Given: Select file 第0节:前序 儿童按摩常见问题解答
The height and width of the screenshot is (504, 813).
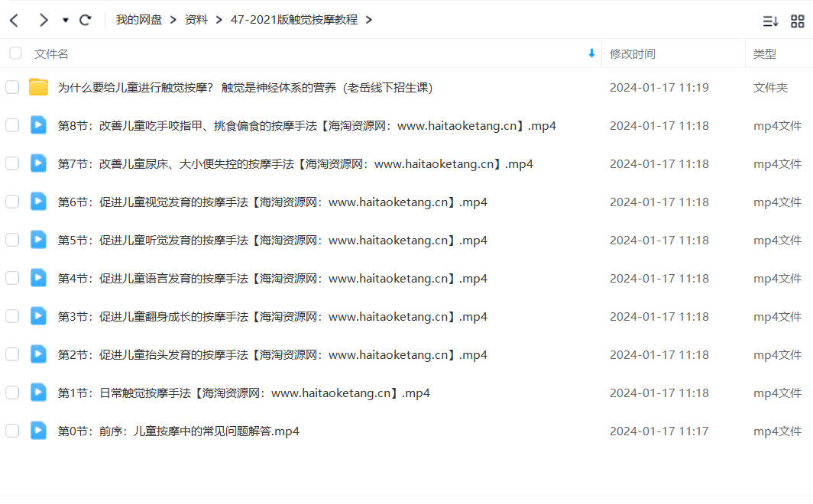Looking at the screenshot, I should tap(178, 431).
